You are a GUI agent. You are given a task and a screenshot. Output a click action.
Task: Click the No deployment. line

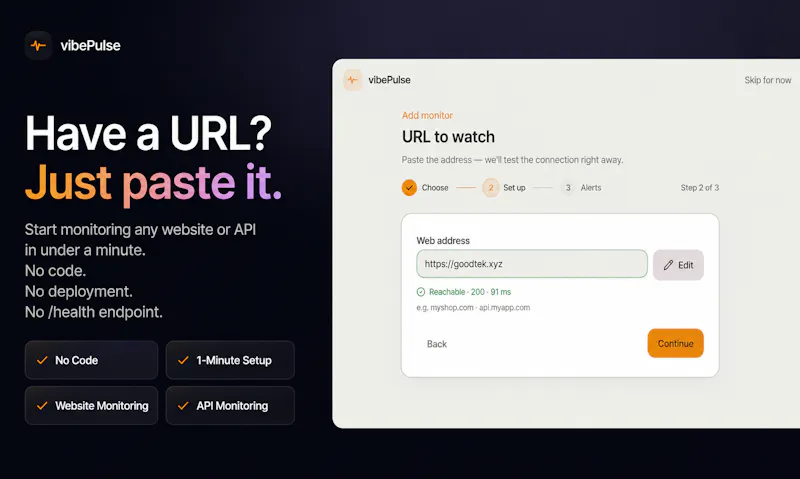79,291
